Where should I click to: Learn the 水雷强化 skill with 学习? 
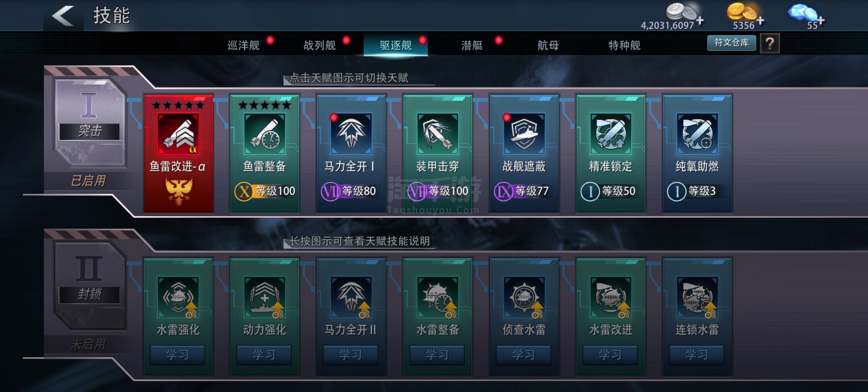(x=177, y=355)
